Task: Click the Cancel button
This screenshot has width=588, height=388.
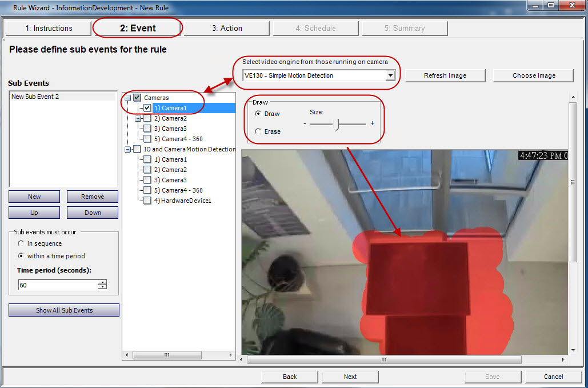Action: coord(554,377)
